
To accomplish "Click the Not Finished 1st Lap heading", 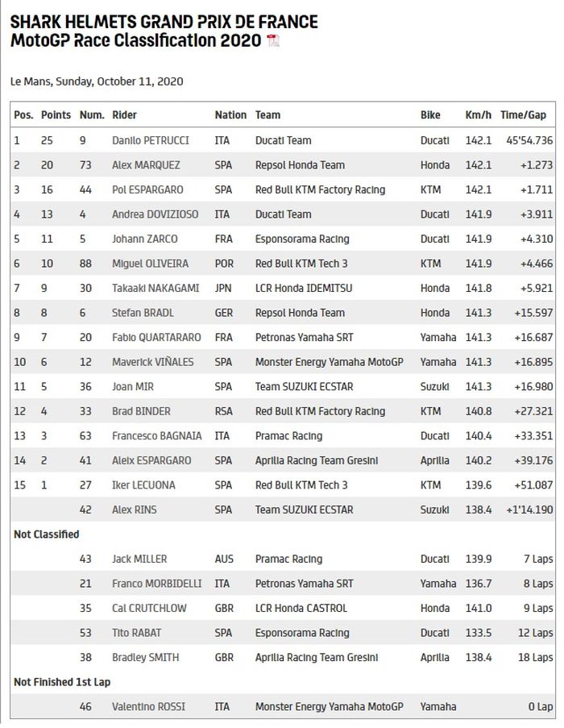I will tap(62, 682).
